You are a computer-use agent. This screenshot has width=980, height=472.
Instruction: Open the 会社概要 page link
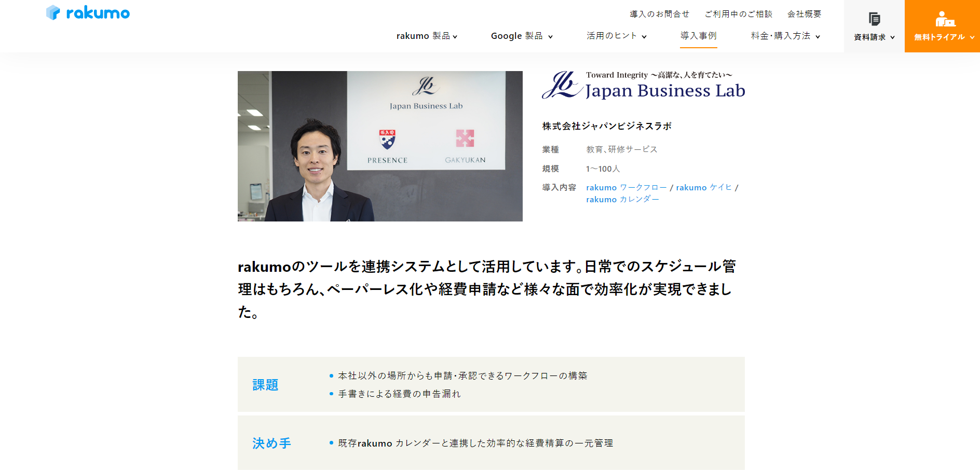[x=804, y=14]
